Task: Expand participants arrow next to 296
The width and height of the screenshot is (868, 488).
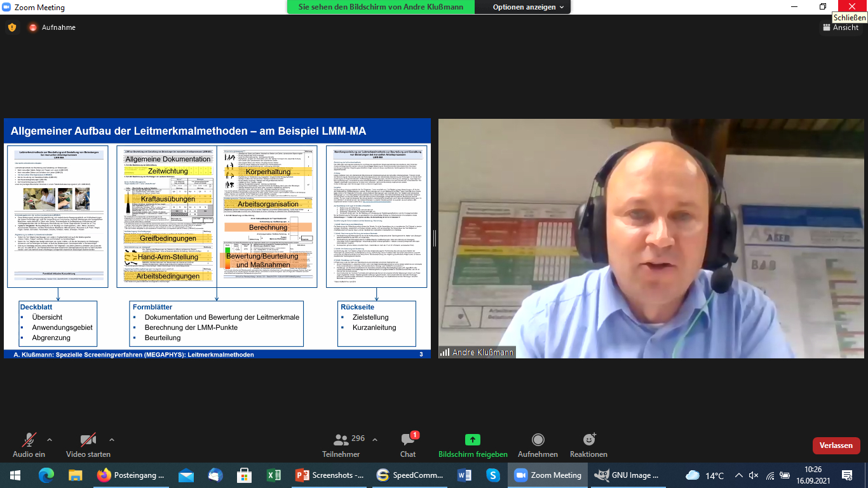Action: 375,439
